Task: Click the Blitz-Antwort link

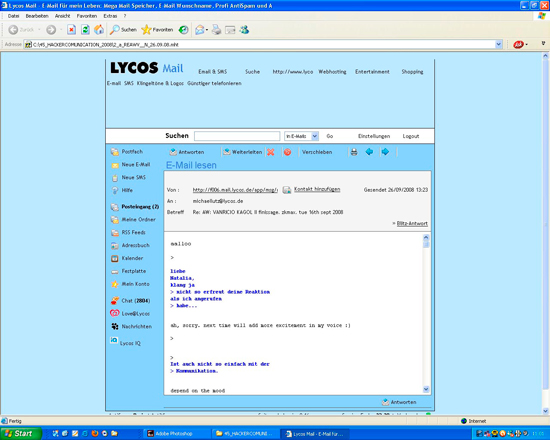Action: 412,224
